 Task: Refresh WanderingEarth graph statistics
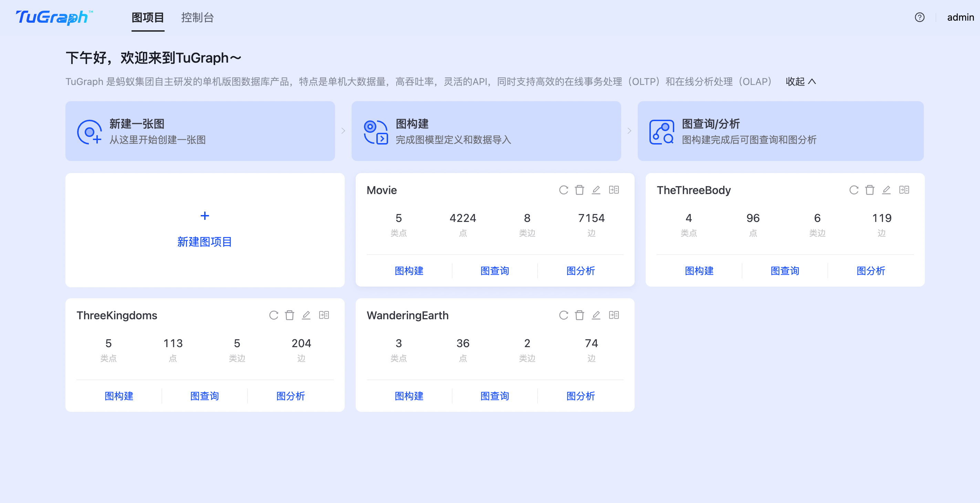563,315
